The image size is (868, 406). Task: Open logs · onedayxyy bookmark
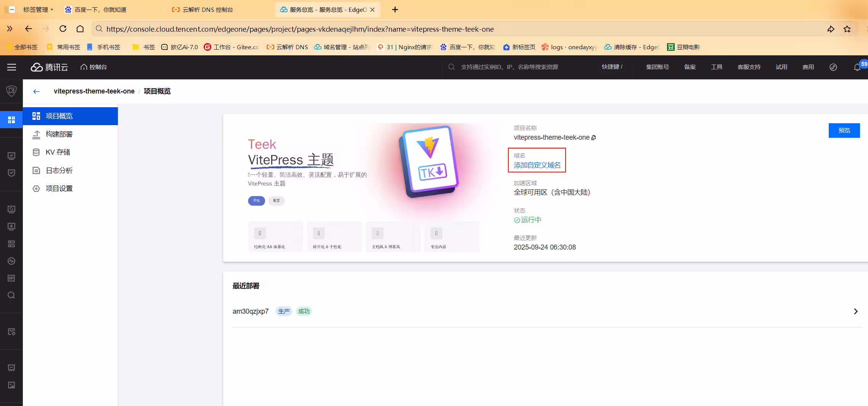[569, 47]
